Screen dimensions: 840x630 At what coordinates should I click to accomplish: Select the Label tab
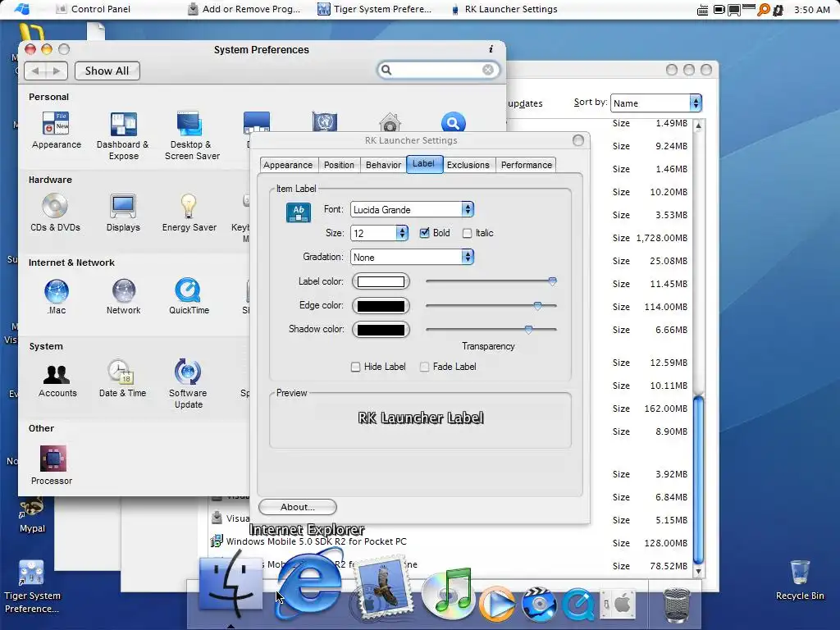[424, 164]
